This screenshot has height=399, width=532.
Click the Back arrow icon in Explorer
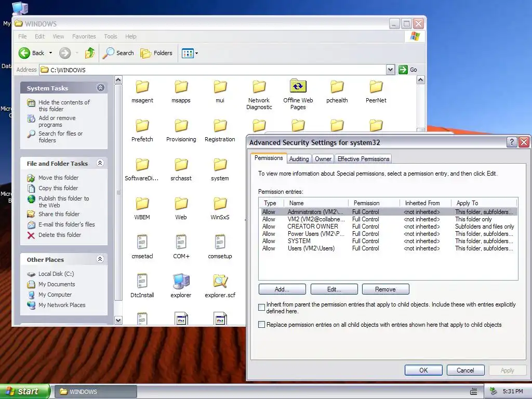tap(24, 53)
